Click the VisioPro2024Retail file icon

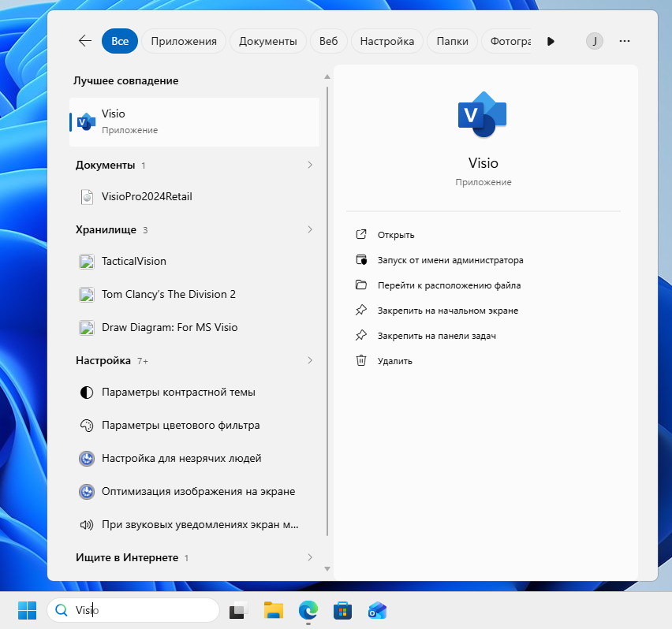click(87, 197)
